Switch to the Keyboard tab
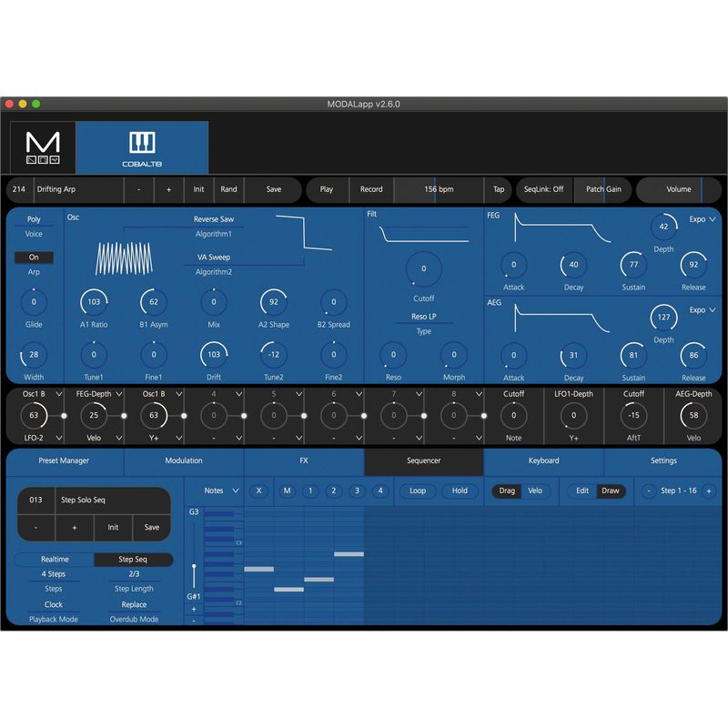The width and height of the screenshot is (728, 728). point(543,460)
